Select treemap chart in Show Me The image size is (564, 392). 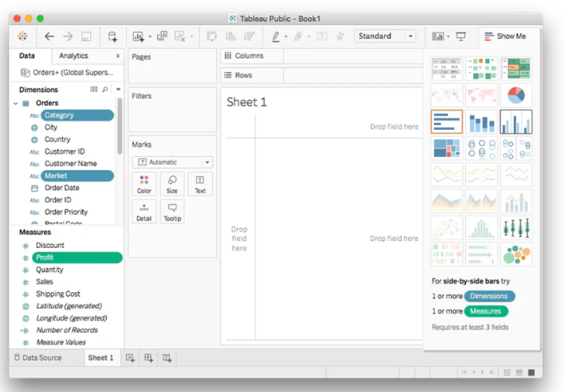coord(446,149)
